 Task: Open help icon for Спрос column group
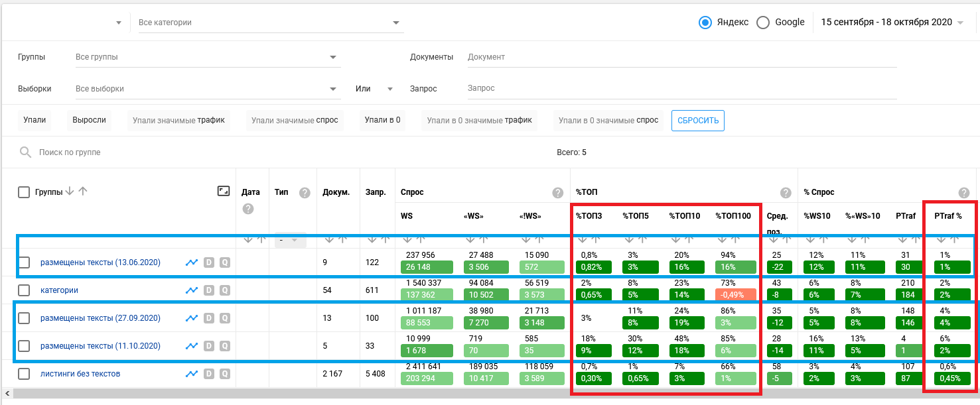[x=558, y=193]
